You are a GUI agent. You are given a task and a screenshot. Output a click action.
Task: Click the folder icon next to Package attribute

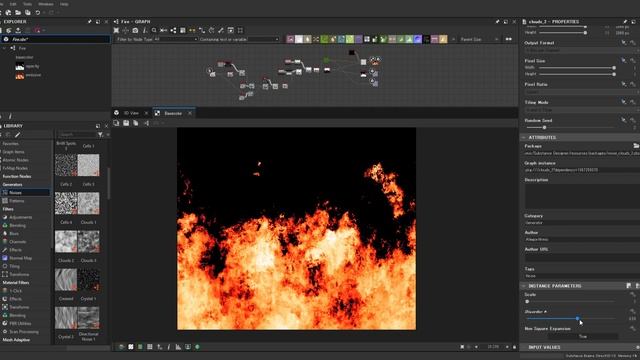pos(636,146)
